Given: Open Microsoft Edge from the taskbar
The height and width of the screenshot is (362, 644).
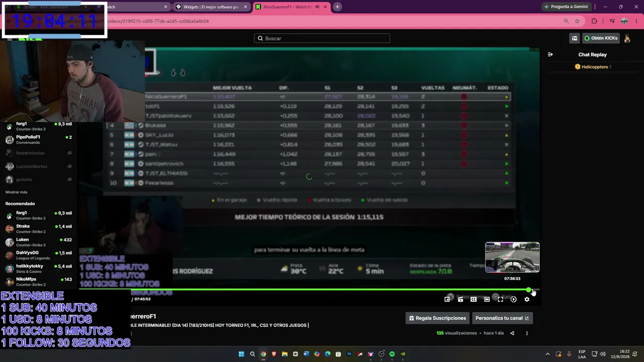Looking at the screenshot, I should [x=328, y=354].
